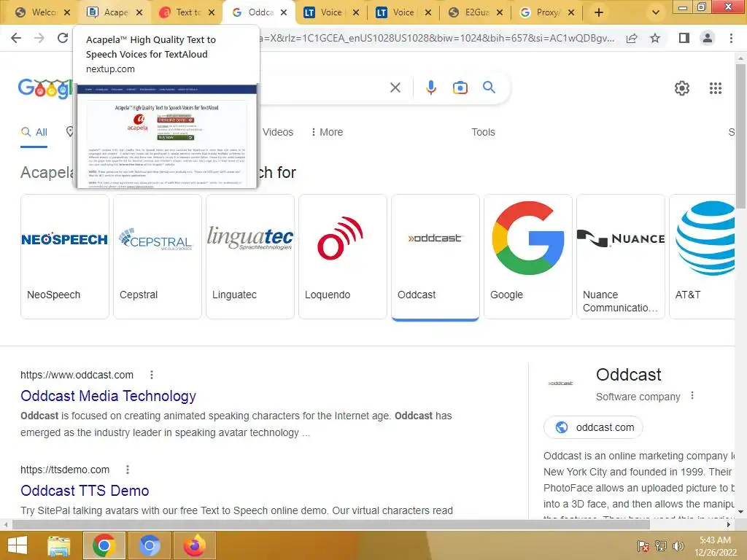
Task: Select the Videos search filter
Action: pos(278,133)
